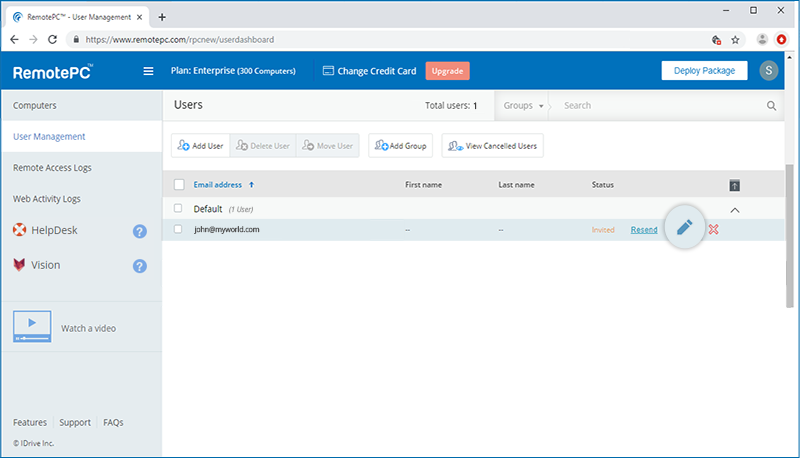Click the red browser extension icon
The height and width of the screenshot is (458, 800).
click(781, 39)
